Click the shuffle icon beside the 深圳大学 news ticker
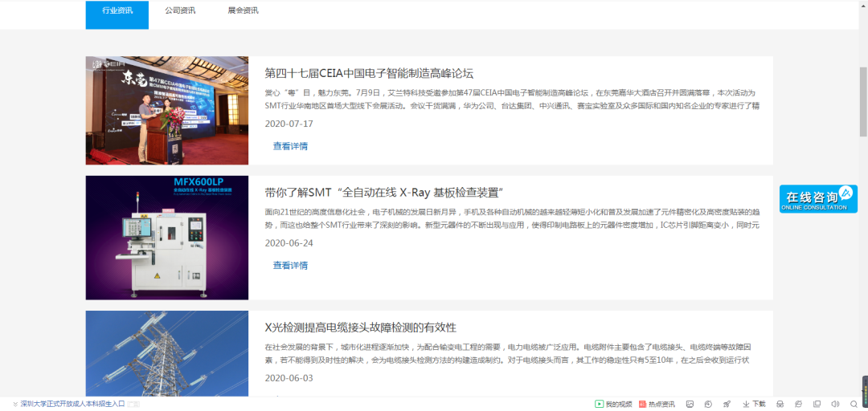 tap(15, 405)
